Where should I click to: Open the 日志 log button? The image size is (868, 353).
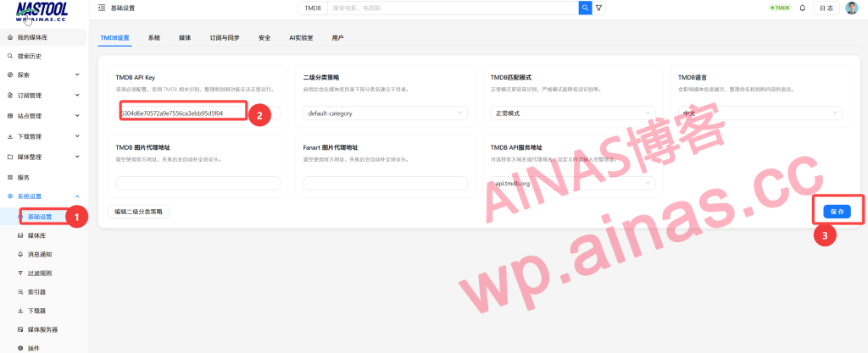826,8
